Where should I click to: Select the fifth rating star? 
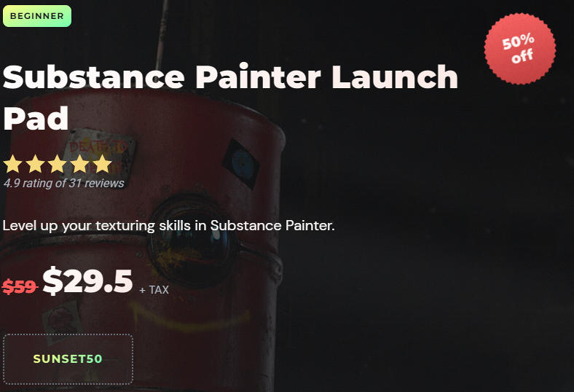click(x=102, y=164)
